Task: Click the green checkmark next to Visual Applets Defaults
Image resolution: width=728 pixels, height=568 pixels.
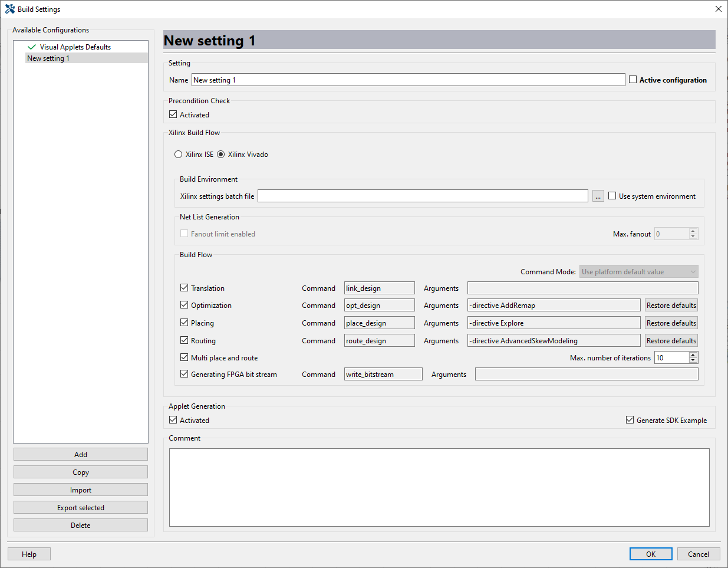Action: 31,47
